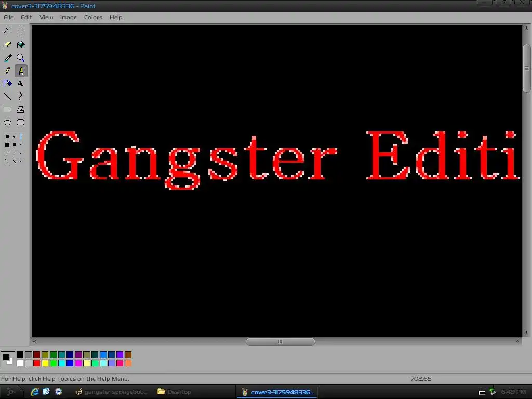The width and height of the screenshot is (532, 399).
Task: Choose the Eraser tool
Action: tap(7, 45)
